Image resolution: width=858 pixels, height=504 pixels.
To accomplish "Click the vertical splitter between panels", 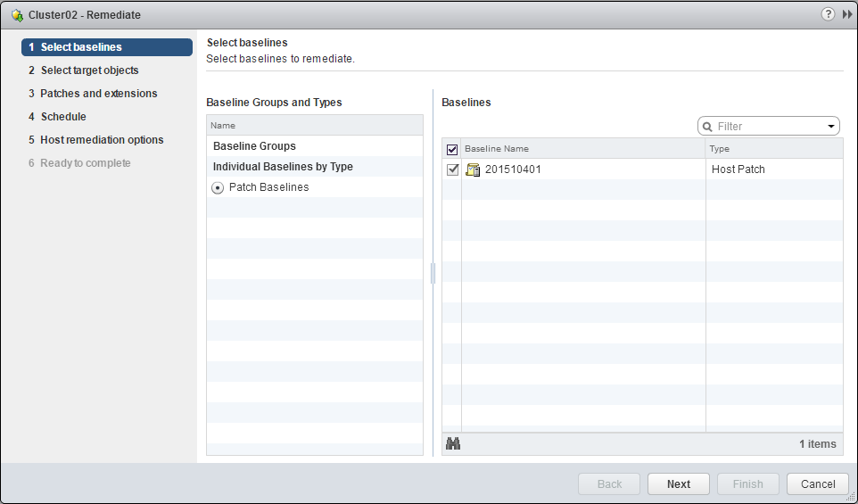I will pos(433,273).
